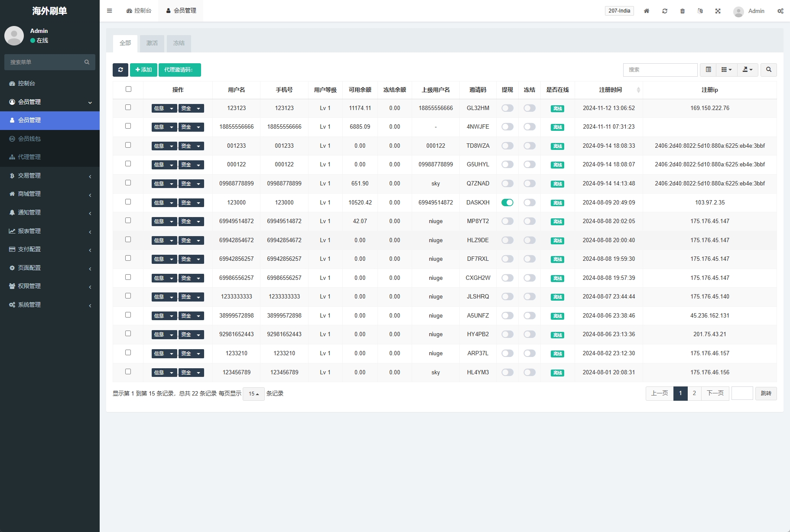
Task: Click the home icon in top bar
Action: (646, 11)
